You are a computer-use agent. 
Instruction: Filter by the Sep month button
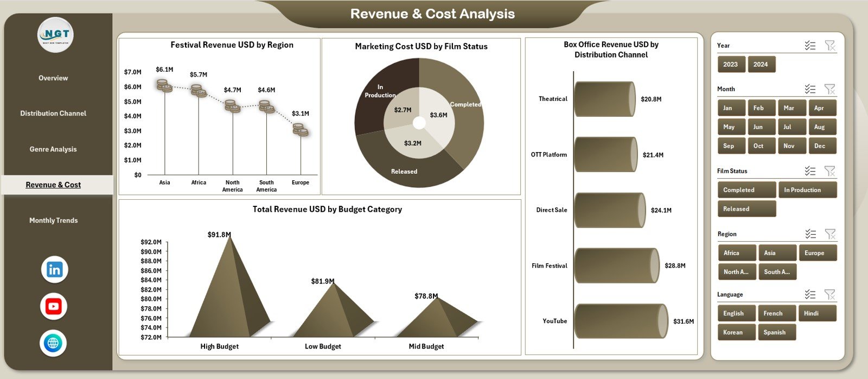730,146
